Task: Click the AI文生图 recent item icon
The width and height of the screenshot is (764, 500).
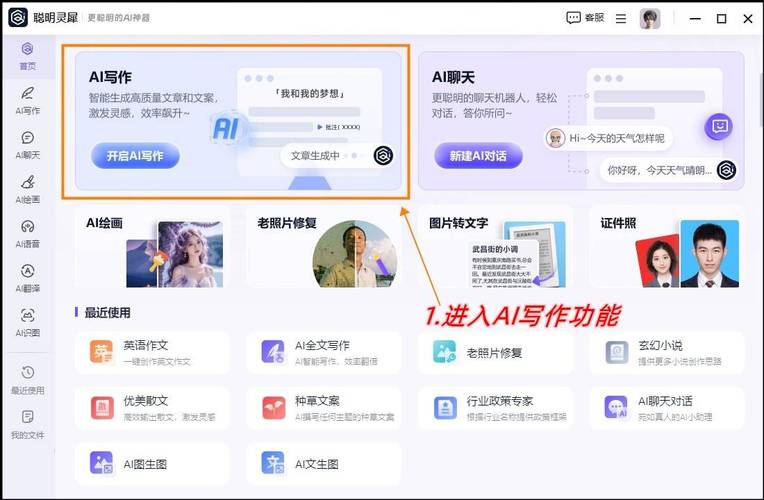Action: pyautogui.click(x=273, y=463)
